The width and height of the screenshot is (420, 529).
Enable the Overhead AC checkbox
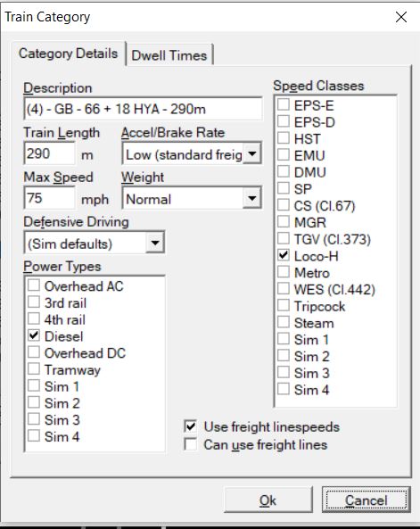click(34, 285)
